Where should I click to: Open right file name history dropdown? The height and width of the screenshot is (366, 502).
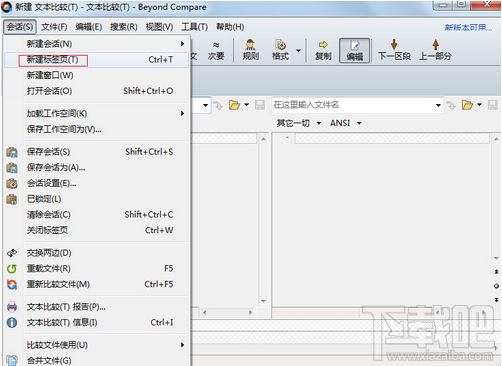[438, 105]
